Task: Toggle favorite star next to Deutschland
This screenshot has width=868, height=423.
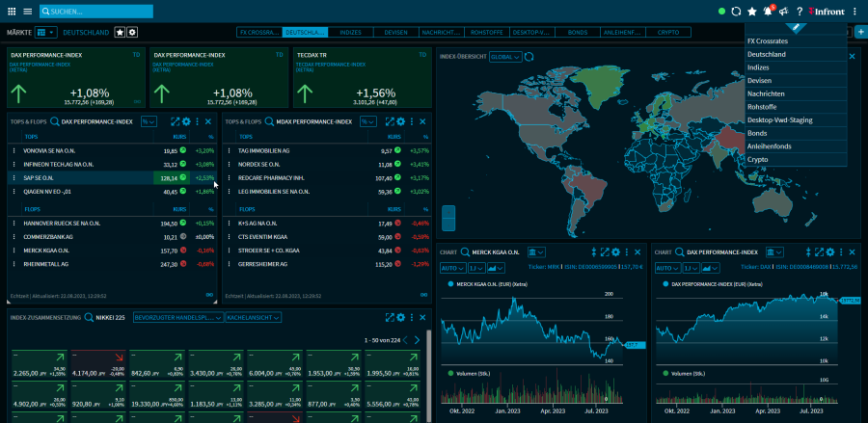Action: coord(121,32)
